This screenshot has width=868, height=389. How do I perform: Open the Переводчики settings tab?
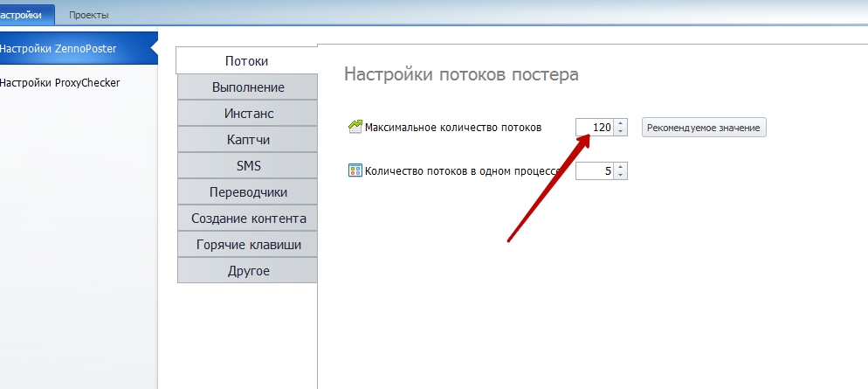pyautogui.click(x=248, y=192)
